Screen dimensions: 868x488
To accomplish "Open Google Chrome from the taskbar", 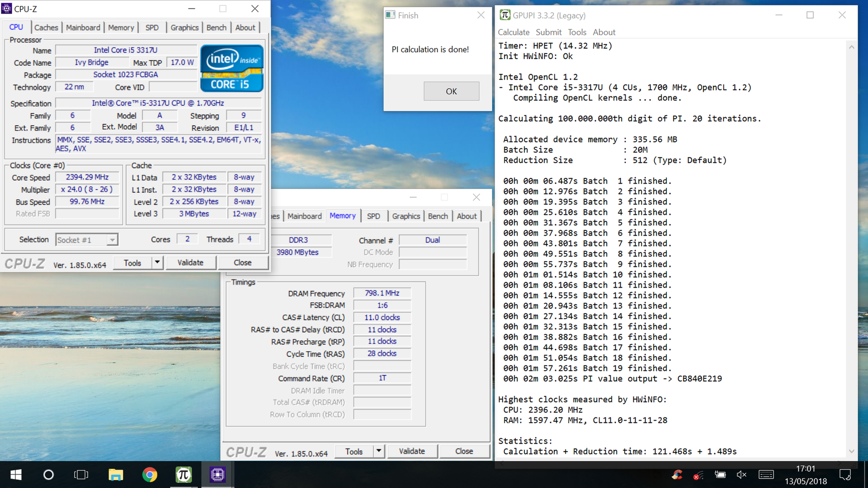I will click(x=150, y=474).
